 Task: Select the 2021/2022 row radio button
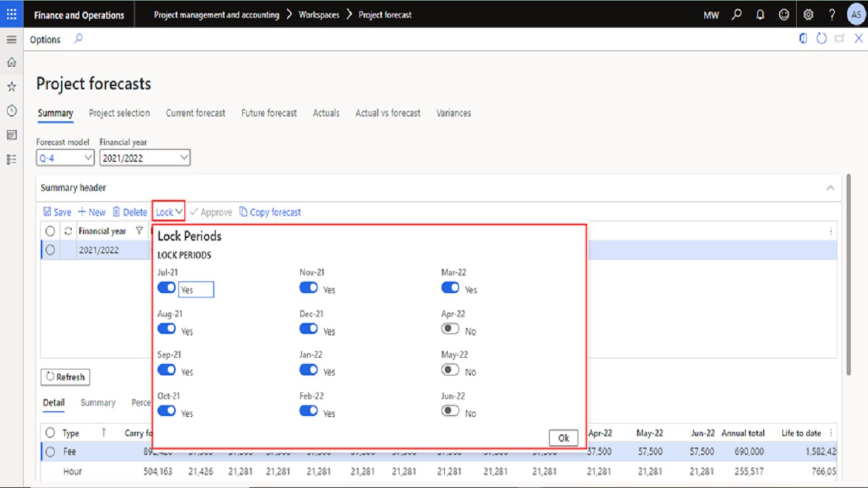[50, 249]
